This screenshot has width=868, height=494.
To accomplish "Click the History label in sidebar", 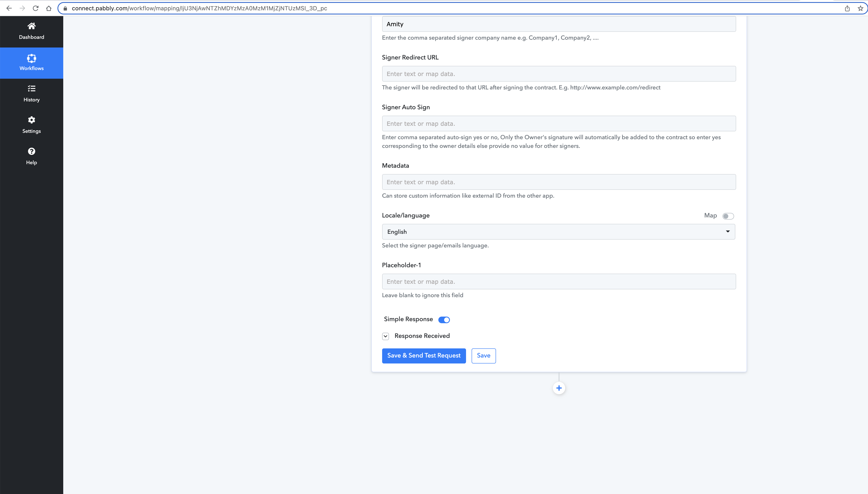I will click(x=31, y=100).
